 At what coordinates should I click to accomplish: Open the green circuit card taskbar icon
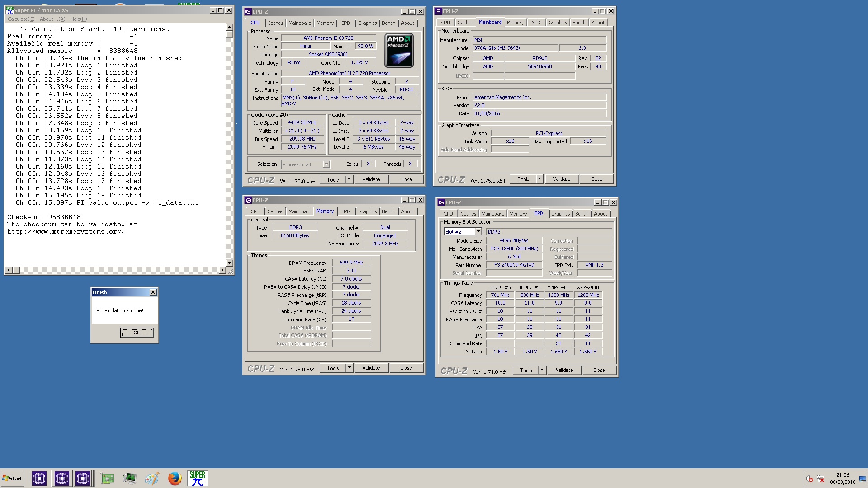coord(107,478)
